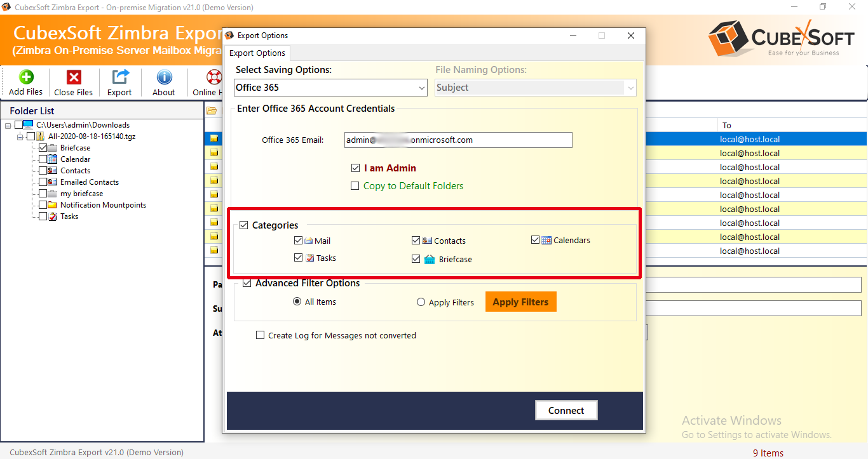Click the Online Help lifebuoy icon

point(214,77)
